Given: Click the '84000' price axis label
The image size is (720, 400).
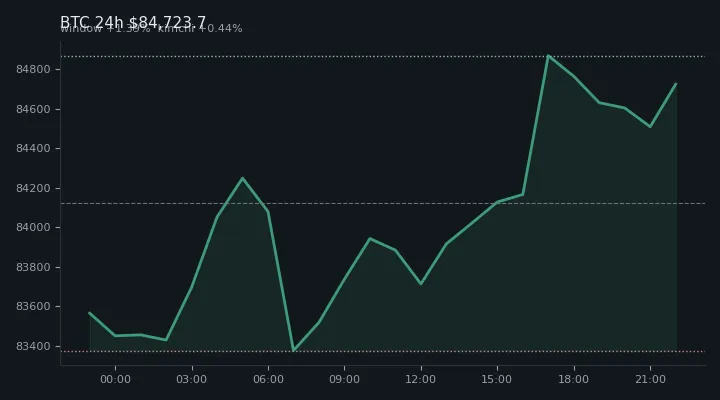Looking at the screenshot, I should click(x=33, y=227).
